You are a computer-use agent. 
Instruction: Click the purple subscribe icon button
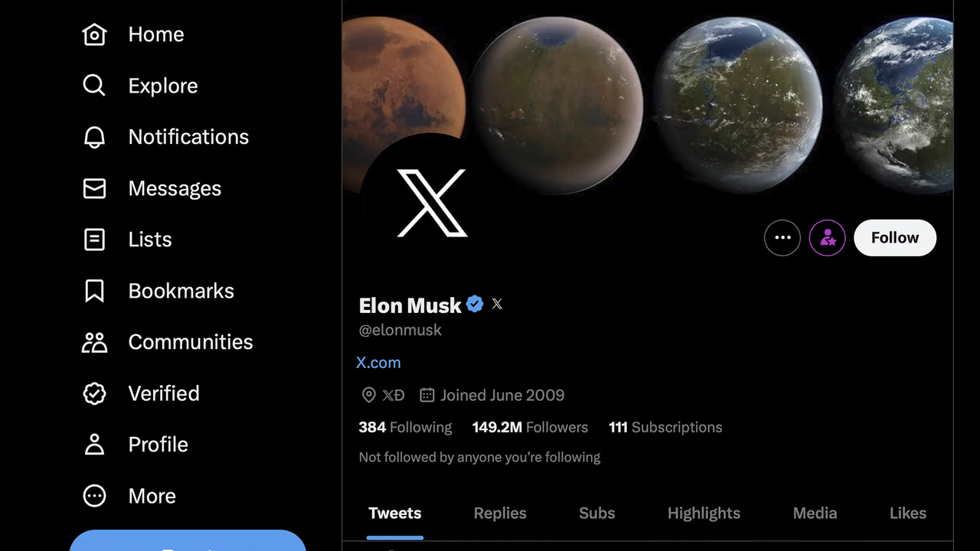point(828,238)
